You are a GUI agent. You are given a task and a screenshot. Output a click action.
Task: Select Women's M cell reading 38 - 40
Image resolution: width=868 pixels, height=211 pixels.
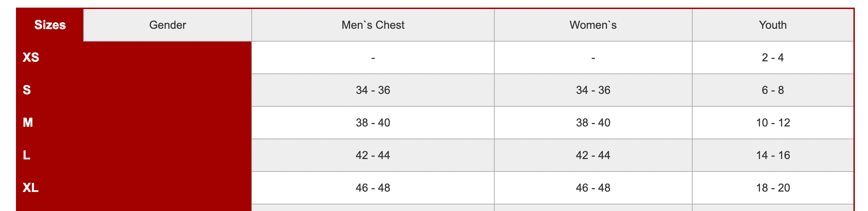(x=593, y=123)
